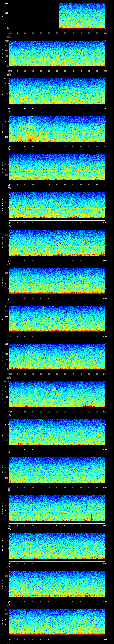This screenshot has height=644, width=114.
Task: Click the 6:13:00 start time label
Action: point(9,374)
